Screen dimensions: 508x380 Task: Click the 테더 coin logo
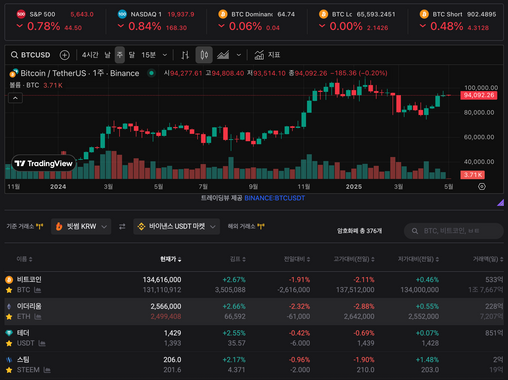coord(9,333)
